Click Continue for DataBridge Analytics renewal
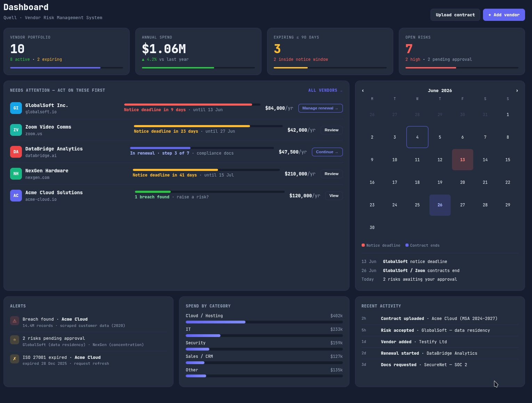The width and height of the screenshot is (532, 403). (327, 152)
